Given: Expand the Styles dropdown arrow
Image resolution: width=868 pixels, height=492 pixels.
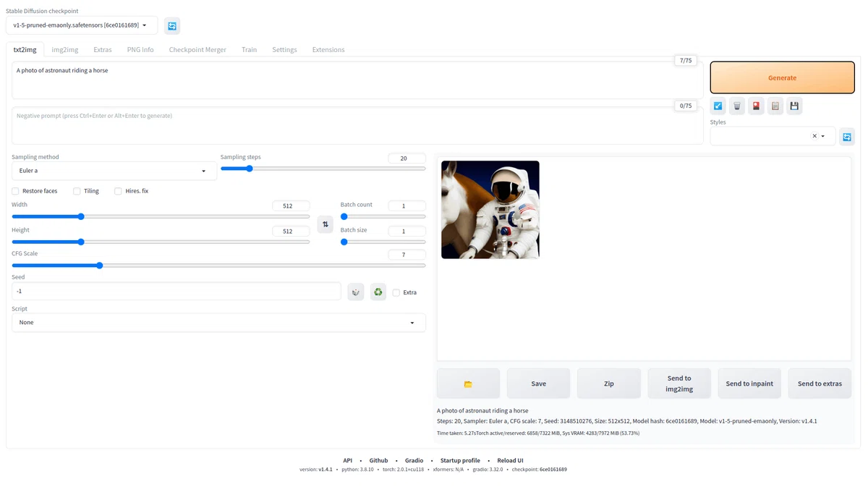Looking at the screenshot, I should [823, 136].
